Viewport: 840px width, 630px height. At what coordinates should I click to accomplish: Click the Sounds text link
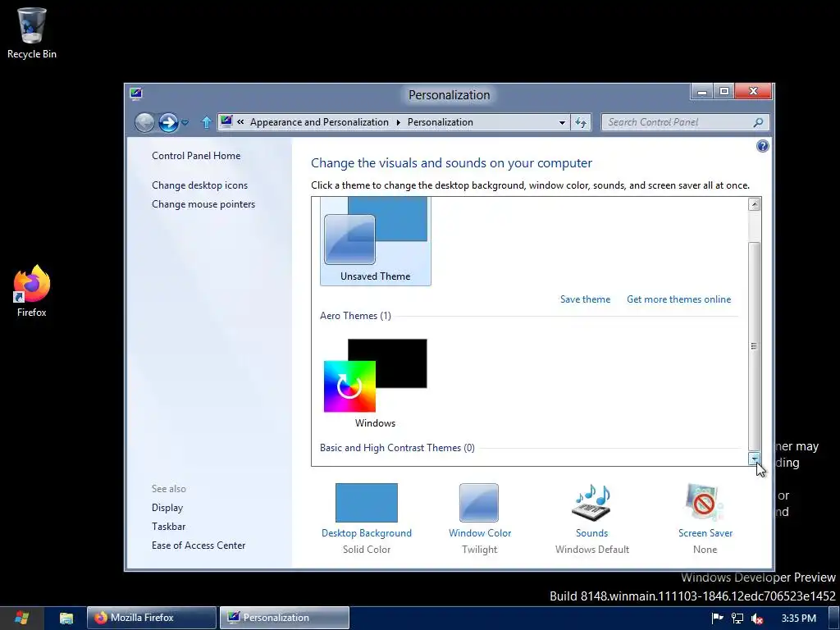click(592, 533)
